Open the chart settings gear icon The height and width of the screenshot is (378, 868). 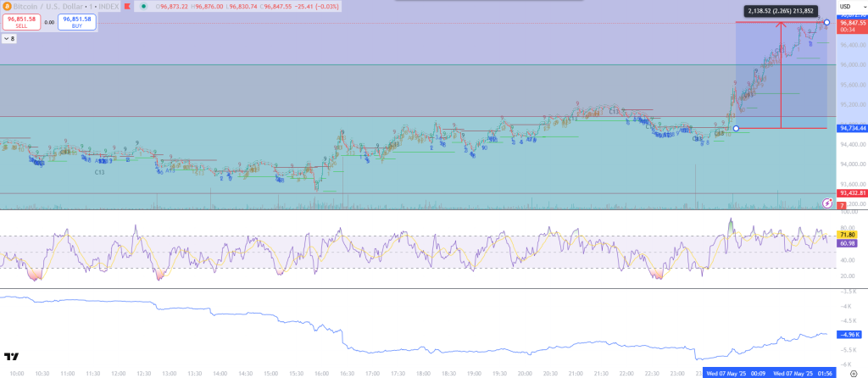tap(854, 374)
